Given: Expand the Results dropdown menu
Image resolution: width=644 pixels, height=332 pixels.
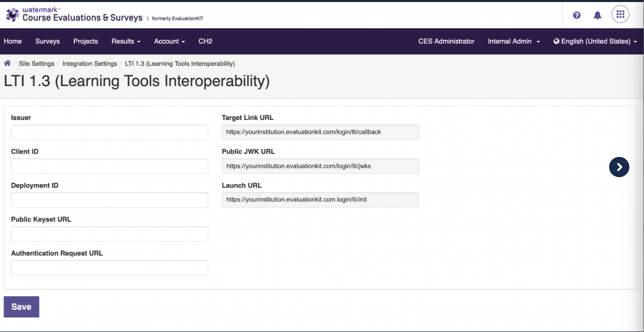Looking at the screenshot, I should [126, 41].
